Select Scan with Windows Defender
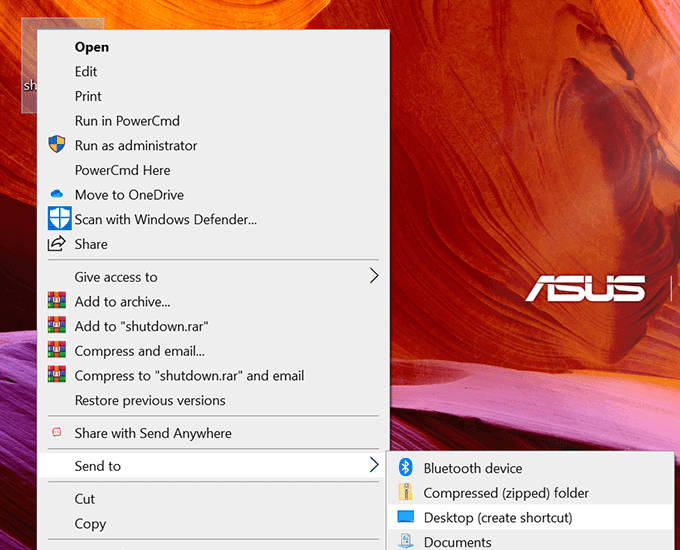This screenshot has height=550, width=680. pos(213,220)
